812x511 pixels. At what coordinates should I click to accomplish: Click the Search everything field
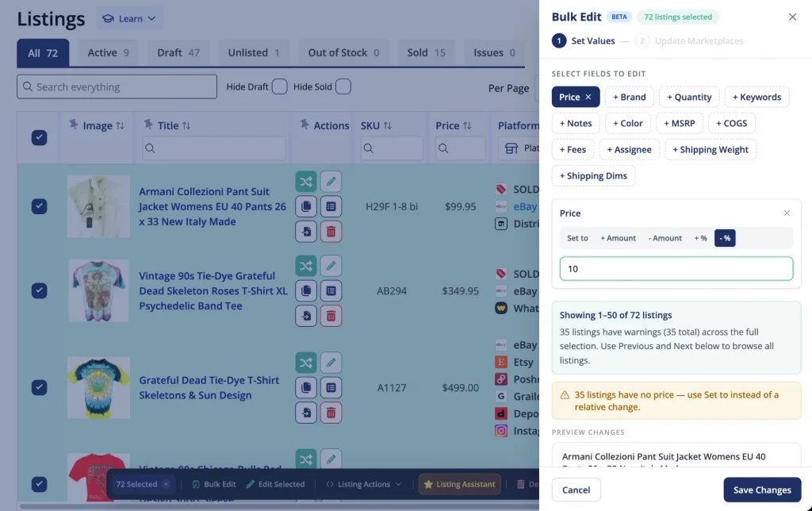point(117,86)
